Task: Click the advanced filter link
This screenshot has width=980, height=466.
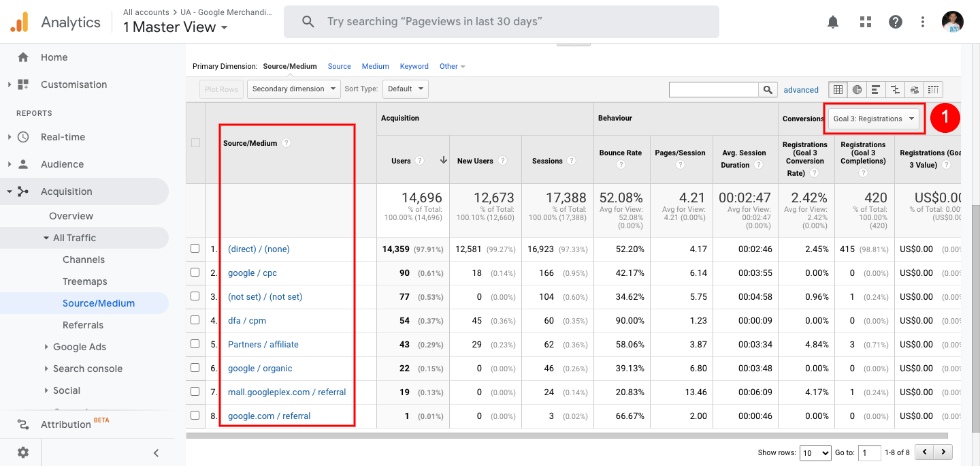Action: point(801,89)
